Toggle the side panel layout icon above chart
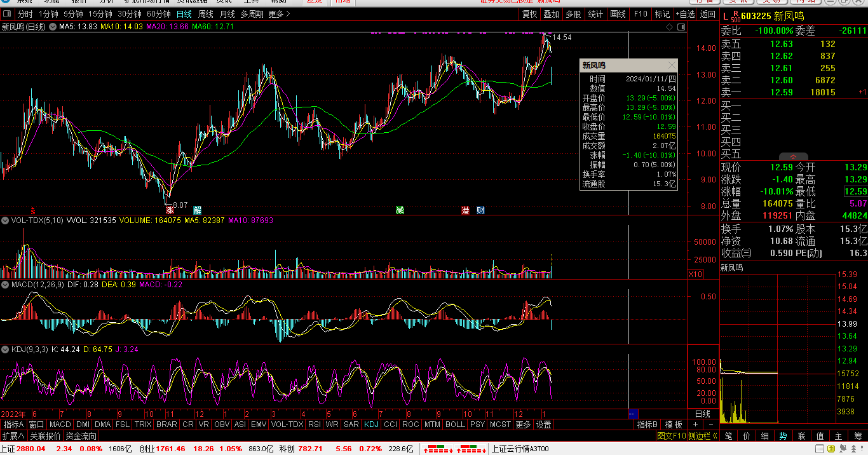This screenshot has width=868, height=455. coord(681,27)
